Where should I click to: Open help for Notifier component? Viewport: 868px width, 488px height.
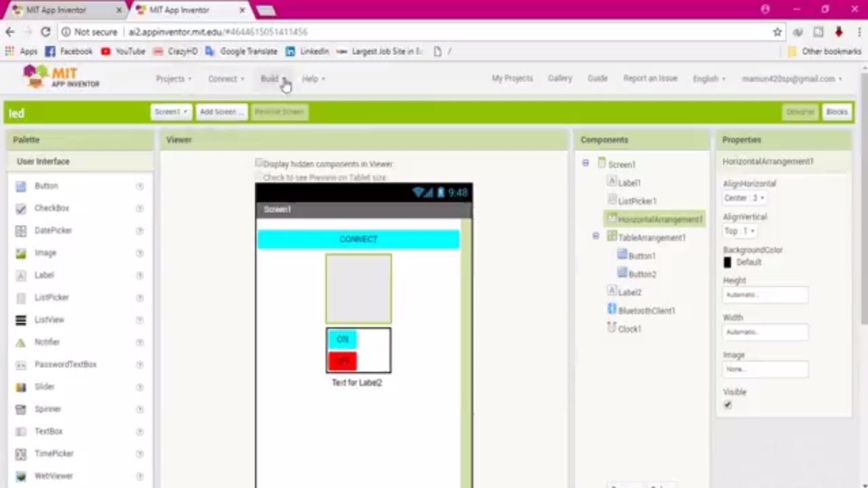click(140, 342)
